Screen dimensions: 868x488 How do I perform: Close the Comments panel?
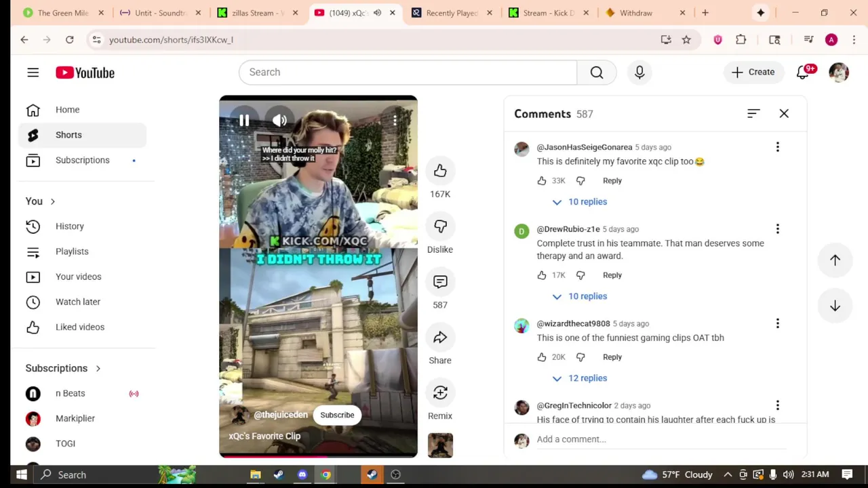(x=784, y=114)
